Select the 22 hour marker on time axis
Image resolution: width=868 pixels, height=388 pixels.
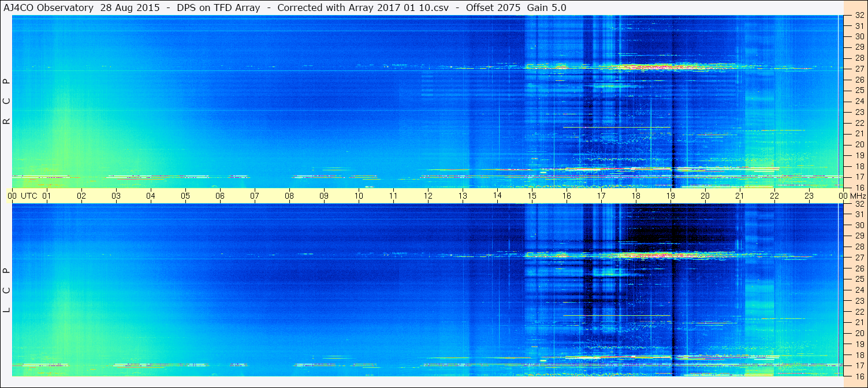pyautogui.click(x=774, y=196)
